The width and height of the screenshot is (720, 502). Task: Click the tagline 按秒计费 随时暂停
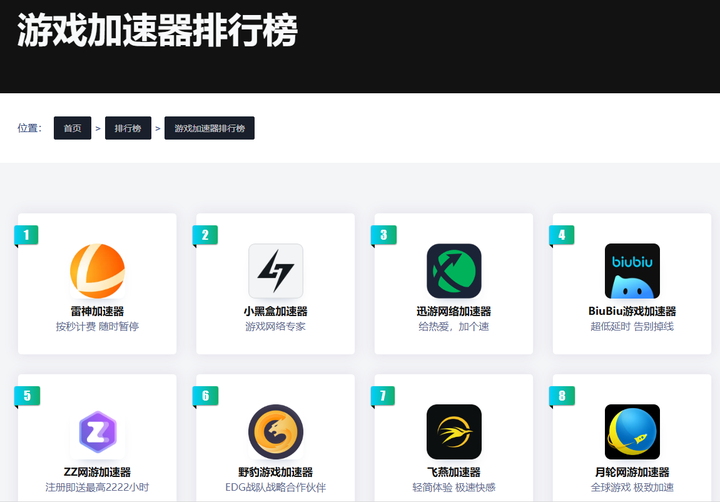97,327
